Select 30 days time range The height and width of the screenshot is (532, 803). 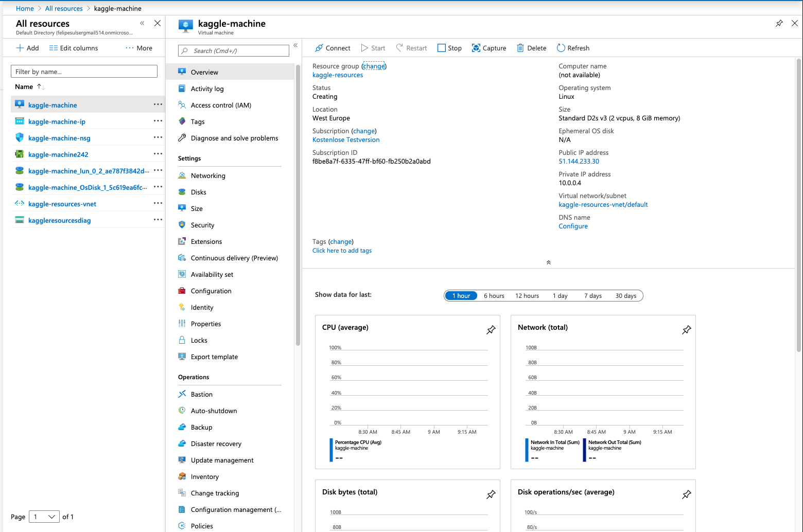click(x=626, y=296)
